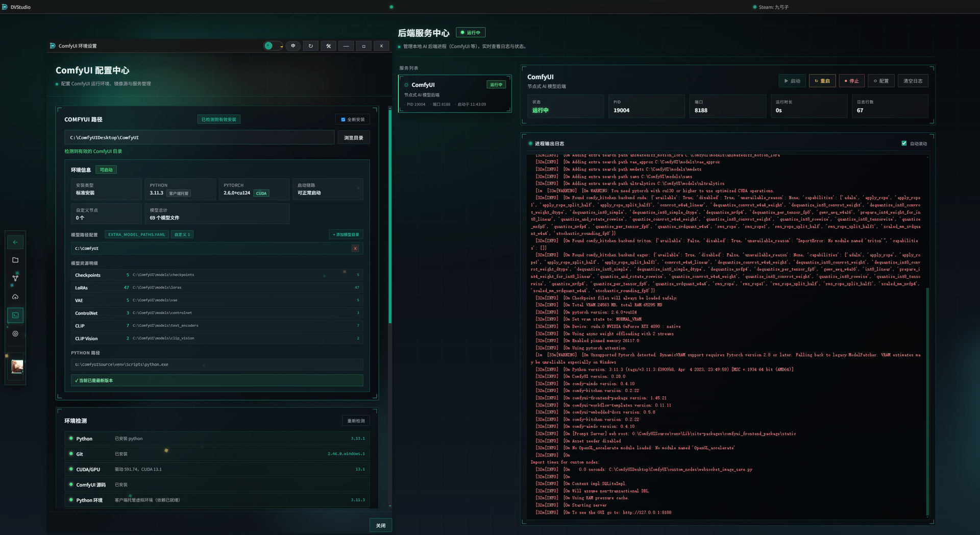Click the 启动 start button with the play icon
980x535 pixels.
(x=792, y=81)
